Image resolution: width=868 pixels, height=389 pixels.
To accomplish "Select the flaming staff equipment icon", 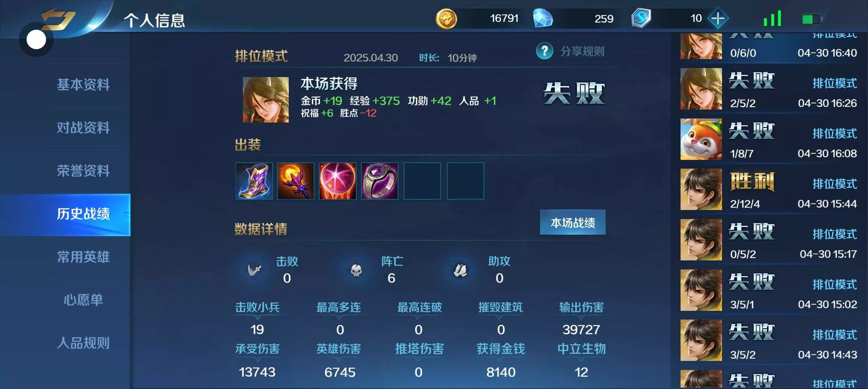I will [x=296, y=181].
